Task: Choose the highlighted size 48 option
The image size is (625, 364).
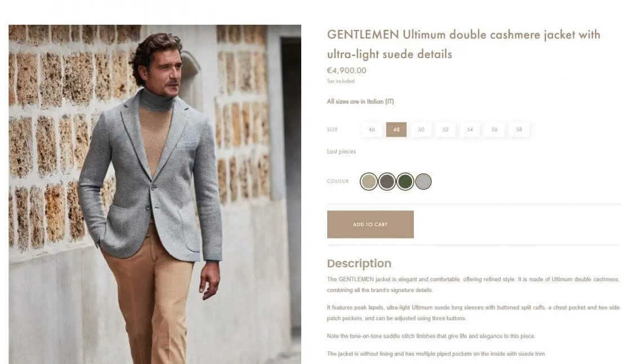Action: click(396, 129)
